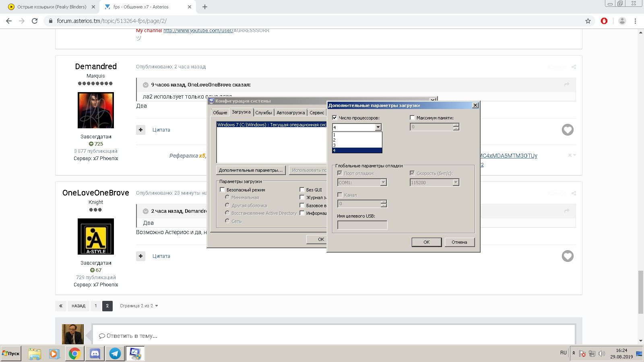Switch to the 'Службы' tab
Image resolution: width=644 pixels, height=362 pixels.
(x=264, y=113)
